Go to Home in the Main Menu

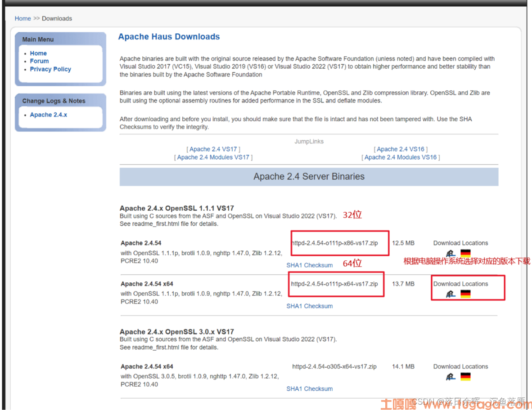[38, 53]
